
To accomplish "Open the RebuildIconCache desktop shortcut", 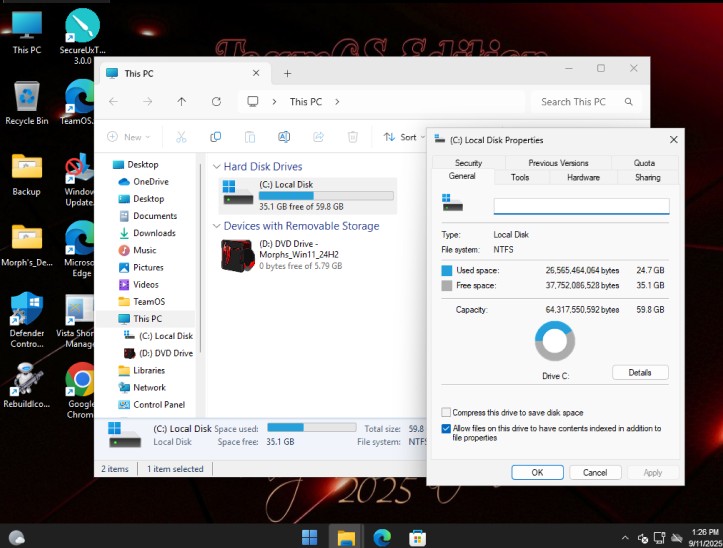I will click(x=27, y=385).
